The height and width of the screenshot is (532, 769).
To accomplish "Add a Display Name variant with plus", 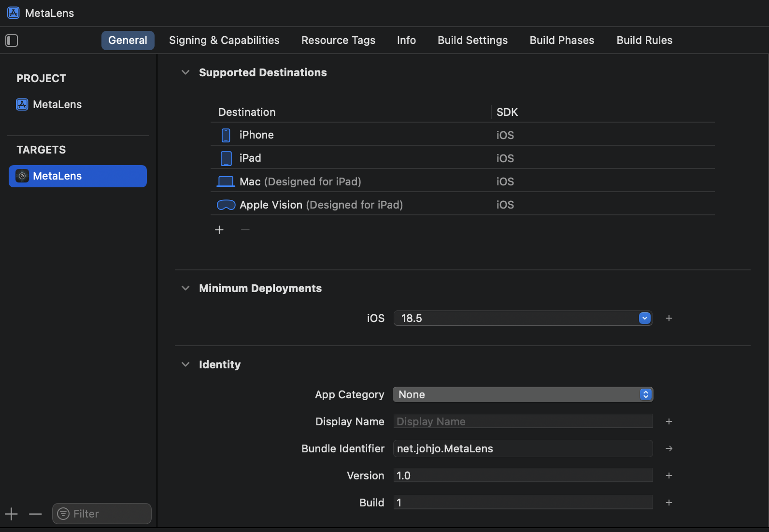I will (669, 421).
